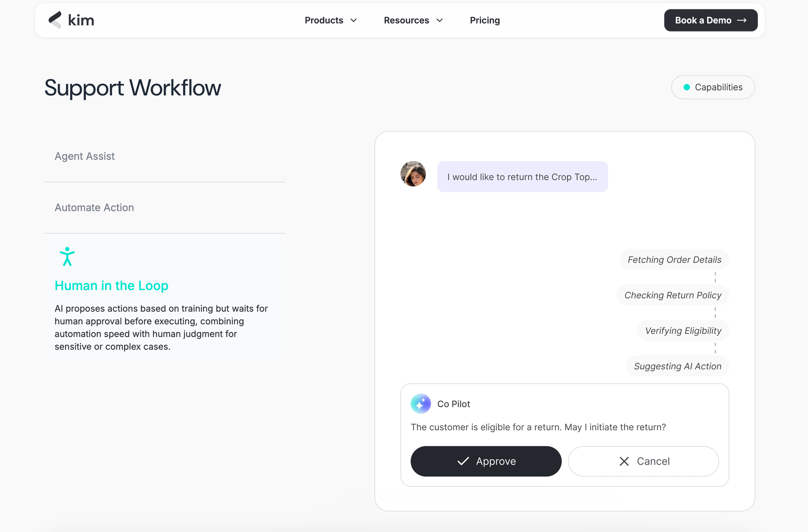Image resolution: width=808 pixels, height=532 pixels.
Task: Click the checkmark icon on Approve
Action: coord(463,461)
